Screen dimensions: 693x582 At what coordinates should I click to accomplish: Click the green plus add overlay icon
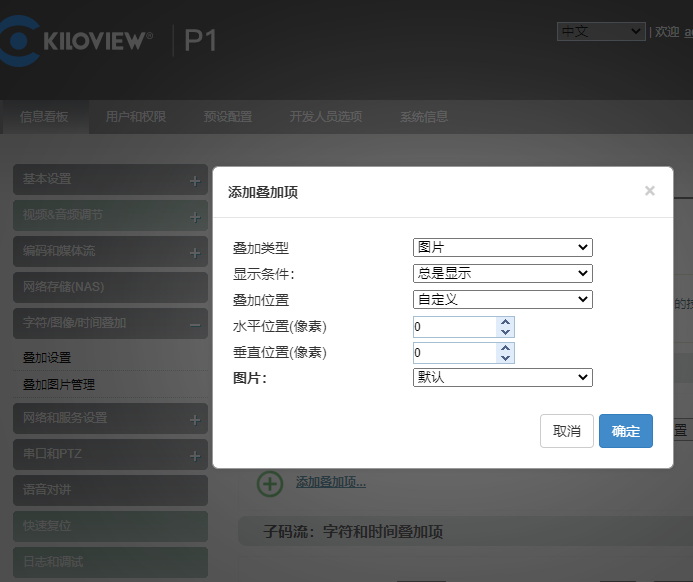270,483
